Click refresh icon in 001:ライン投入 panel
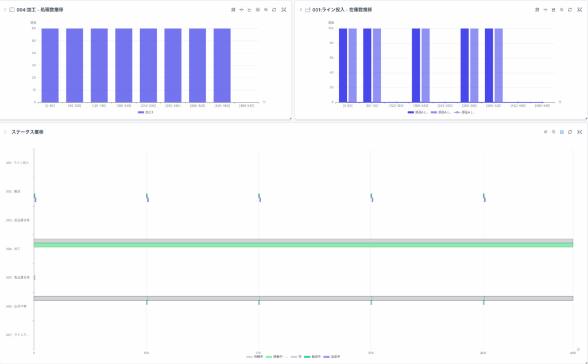 [x=570, y=10]
